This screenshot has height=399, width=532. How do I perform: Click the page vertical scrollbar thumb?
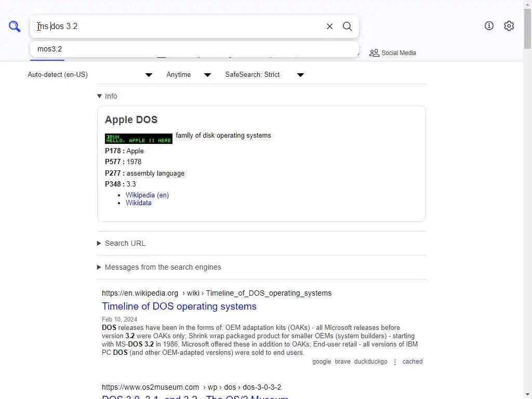(x=528, y=29)
